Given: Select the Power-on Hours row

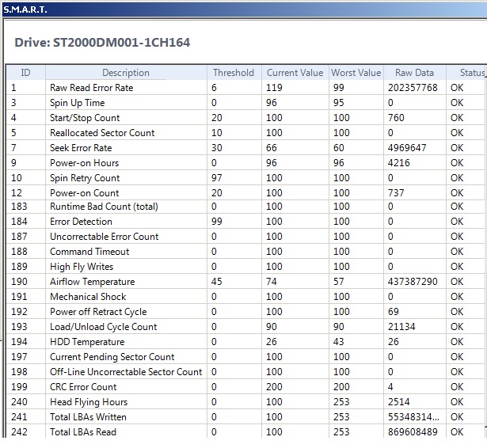Looking at the screenshot, I should [x=246, y=163].
